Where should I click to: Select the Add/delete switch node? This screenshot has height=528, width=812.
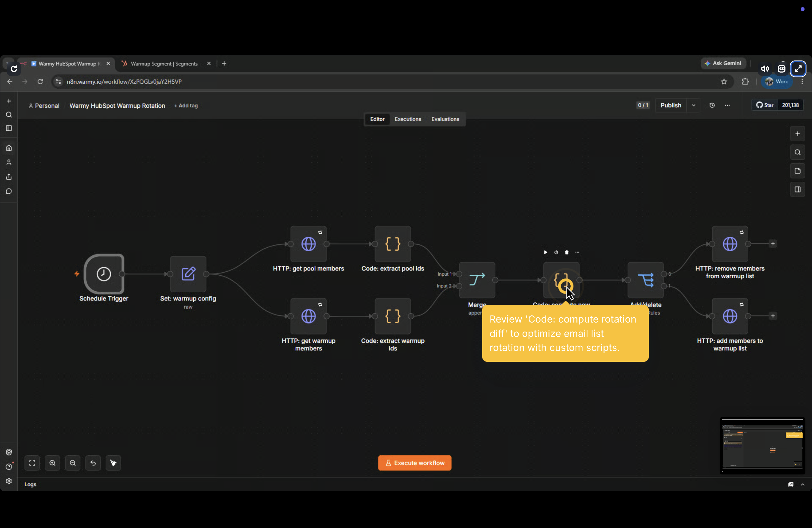tap(645, 280)
